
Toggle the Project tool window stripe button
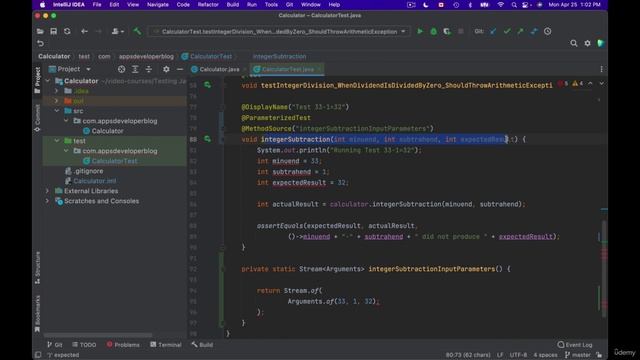38,80
